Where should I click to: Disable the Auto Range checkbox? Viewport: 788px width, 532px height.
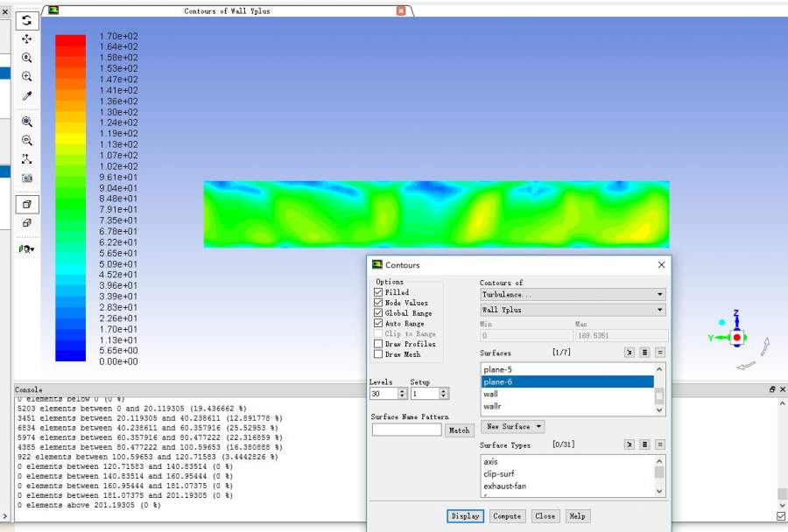click(x=378, y=323)
